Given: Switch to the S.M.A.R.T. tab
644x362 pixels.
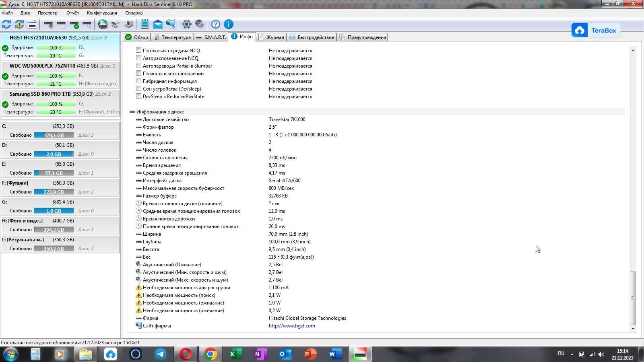Looking at the screenshot, I should 211,37.
